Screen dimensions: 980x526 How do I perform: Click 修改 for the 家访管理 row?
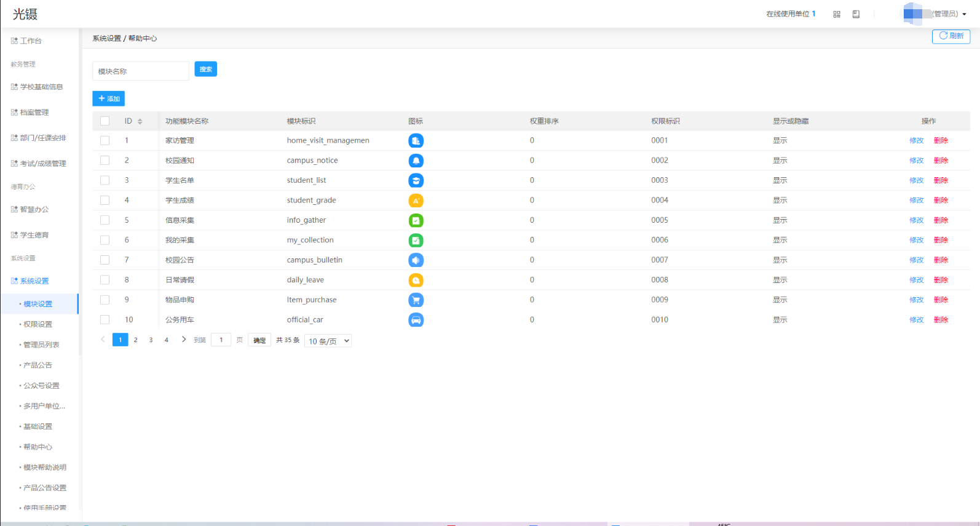point(917,141)
